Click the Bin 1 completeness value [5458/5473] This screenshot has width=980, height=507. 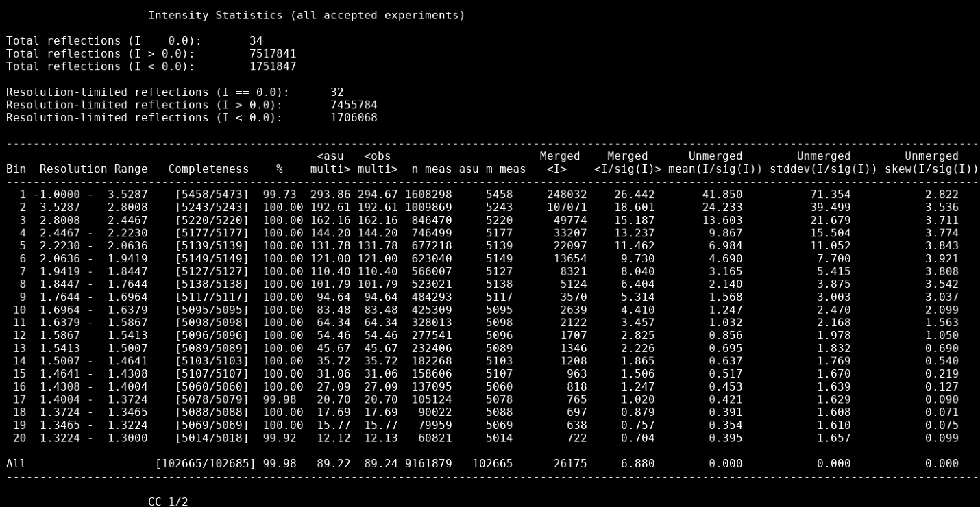coord(212,195)
